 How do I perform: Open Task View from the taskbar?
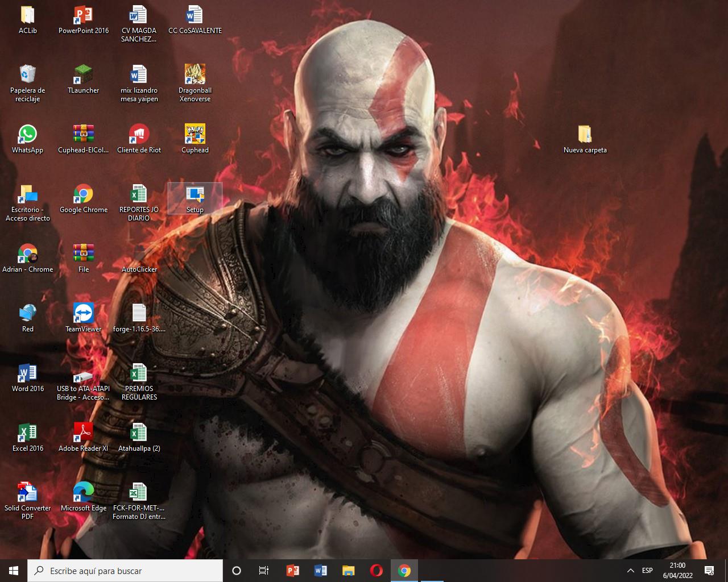[264, 571]
